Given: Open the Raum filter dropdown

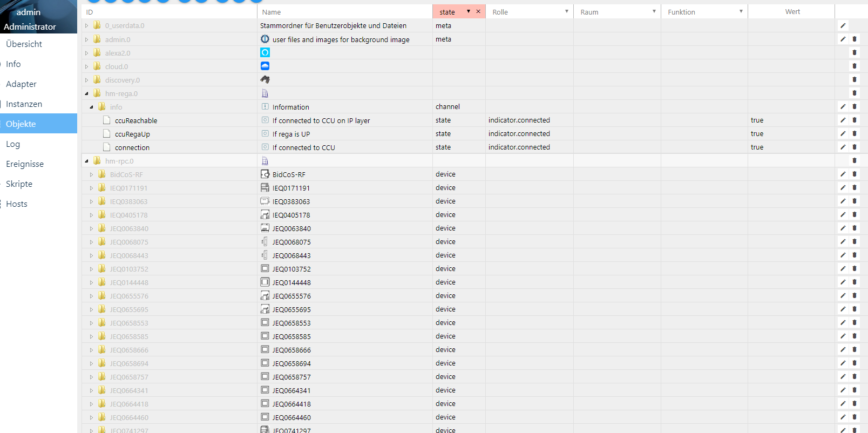Looking at the screenshot, I should pyautogui.click(x=654, y=11).
